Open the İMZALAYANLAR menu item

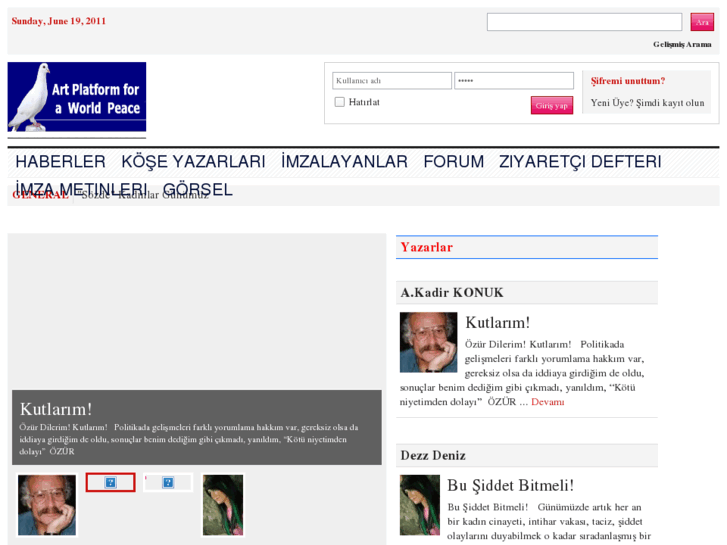(344, 161)
